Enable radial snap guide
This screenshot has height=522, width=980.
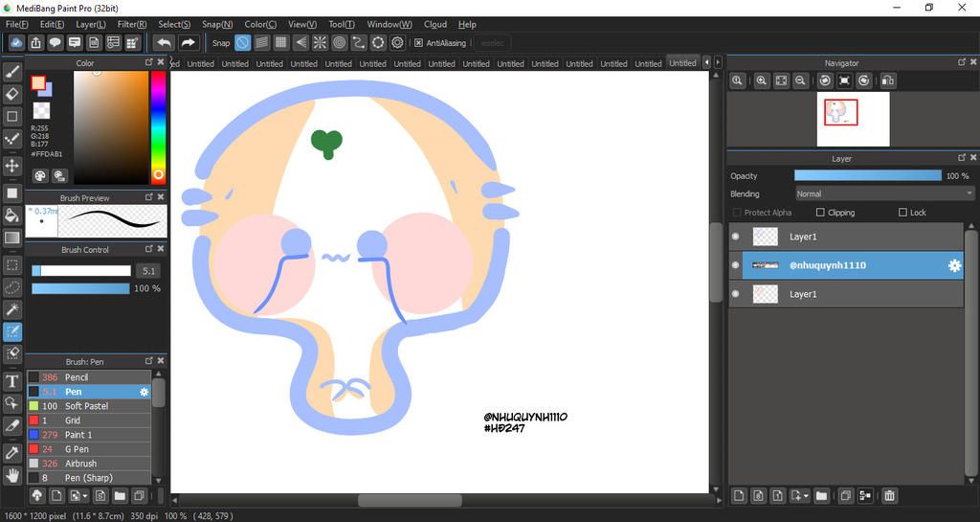point(320,42)
